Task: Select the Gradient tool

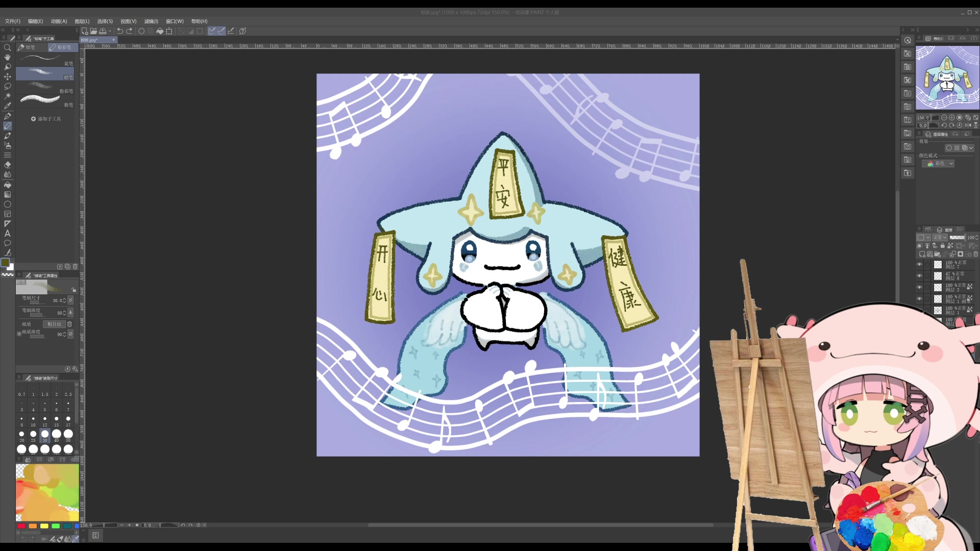Action: click(x=7, y=194)
